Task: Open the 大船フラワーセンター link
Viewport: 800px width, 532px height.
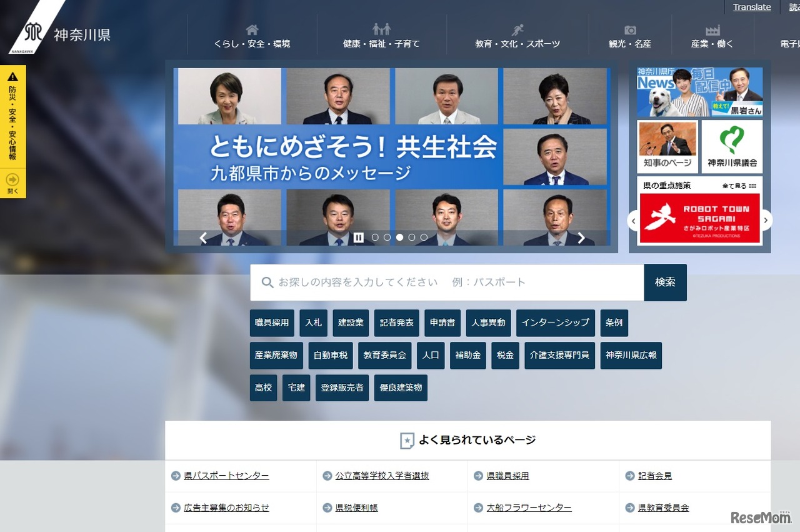Action: pos(529,508)
